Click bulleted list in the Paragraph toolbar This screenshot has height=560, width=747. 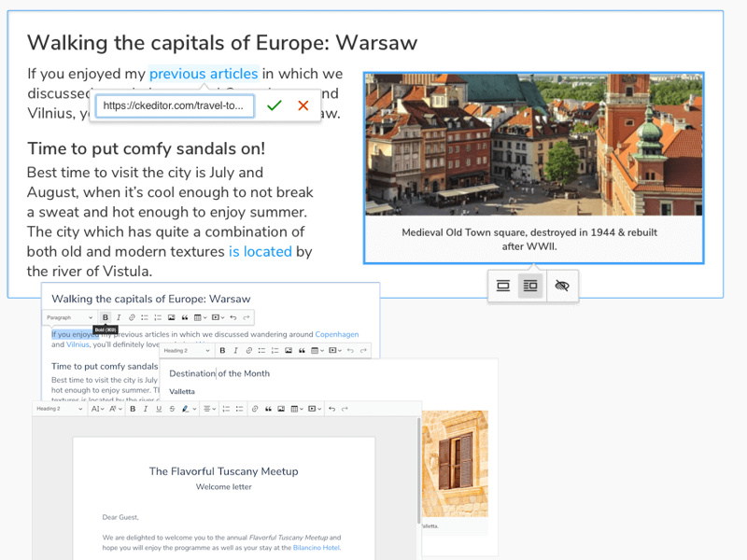tap(145, 317)
